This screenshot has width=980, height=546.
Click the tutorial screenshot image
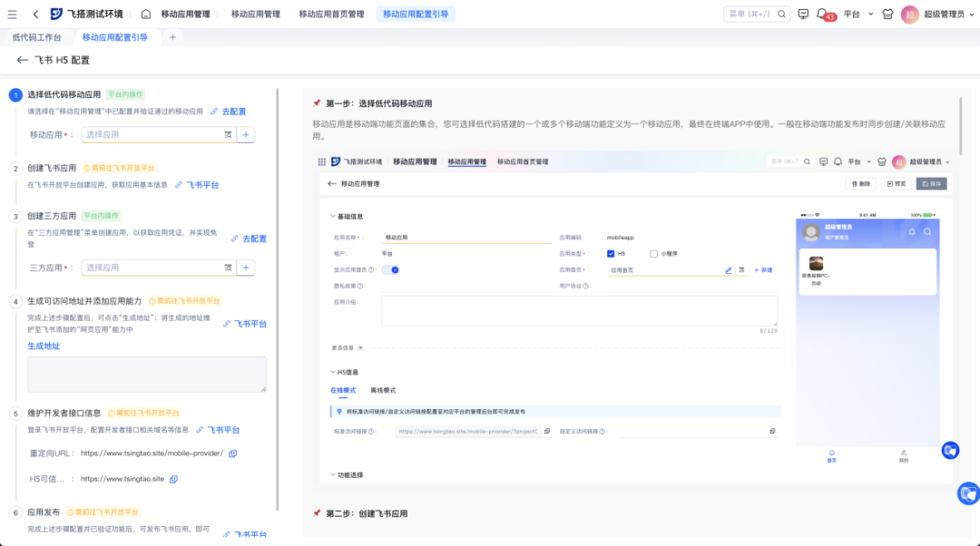635,318
